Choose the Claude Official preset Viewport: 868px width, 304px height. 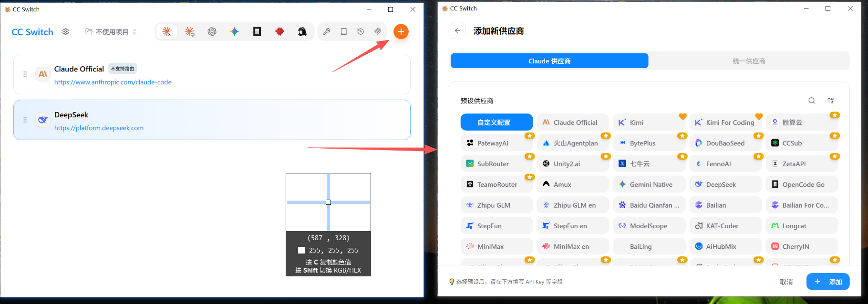coord(573,122)
